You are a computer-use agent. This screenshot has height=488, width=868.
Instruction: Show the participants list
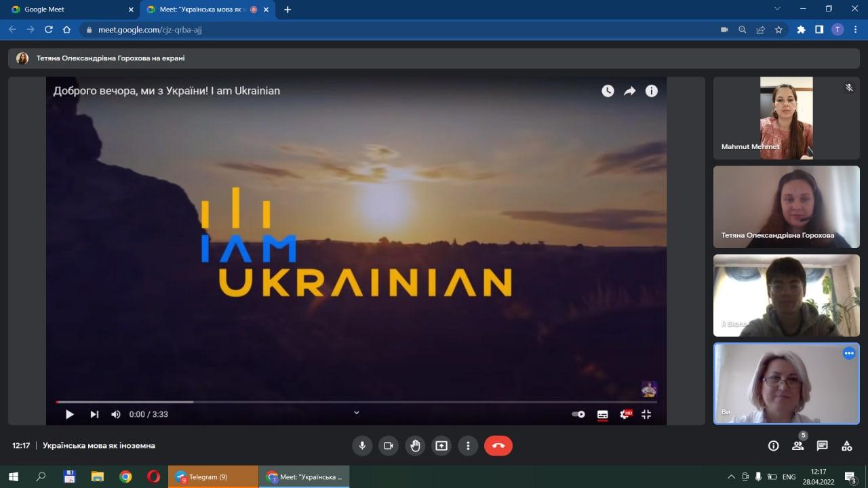[x=797, y=445]
